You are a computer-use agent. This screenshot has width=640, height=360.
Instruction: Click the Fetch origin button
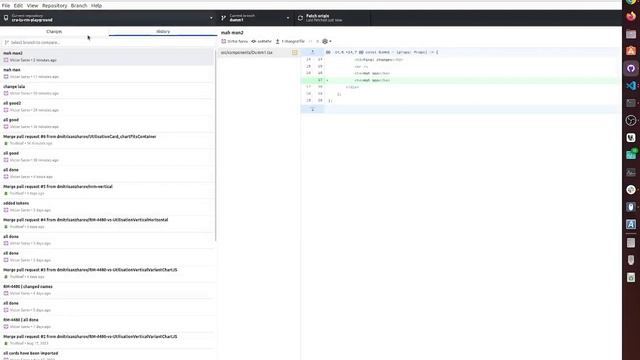point(332,18)
